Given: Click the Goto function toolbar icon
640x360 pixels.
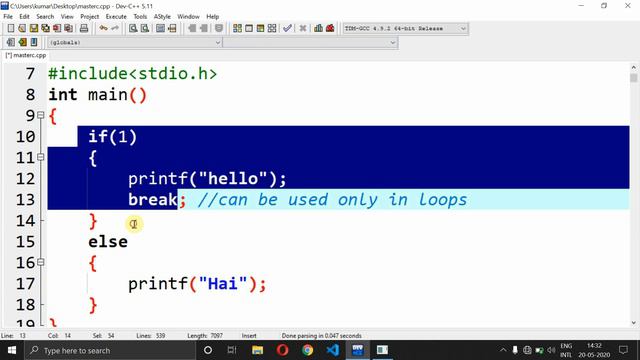Looking at the screenshot, I should click(160, 28).
